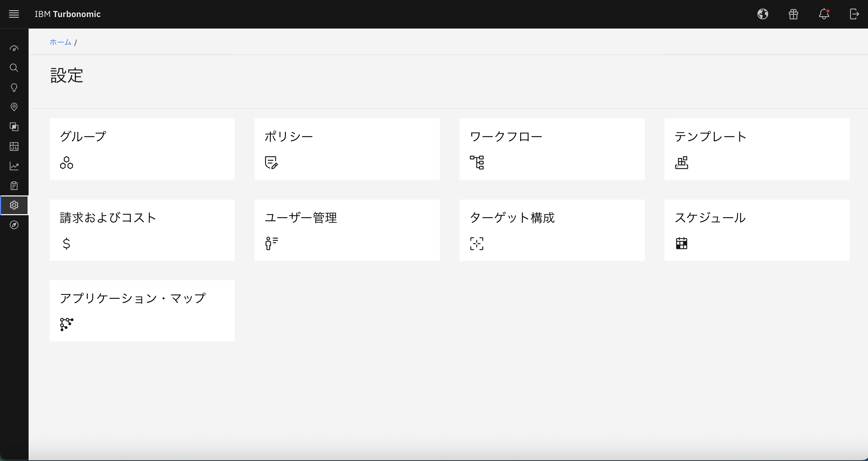Click the logout icon in header
Image resolution: width=868 pixels, height=461 pixels.
pyautogui.click(x=854, y=14)
